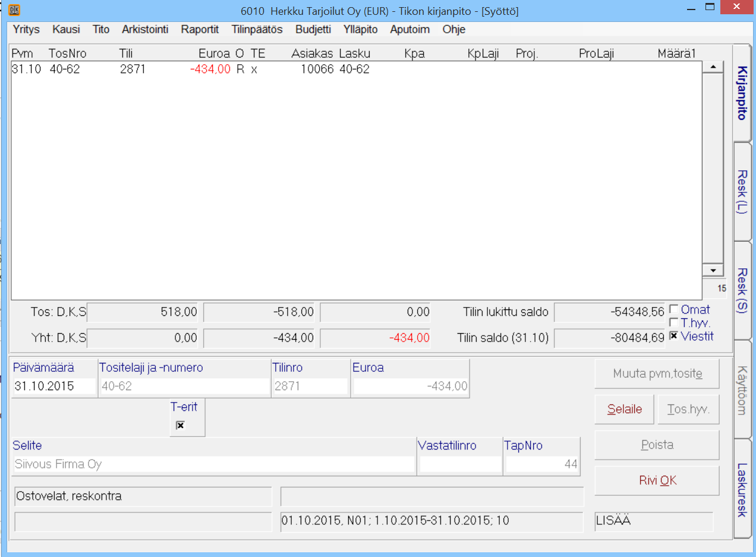Enable the T.hyv. checkbox
The width and height of the screenshot is (756, 557).
(673, 322)
